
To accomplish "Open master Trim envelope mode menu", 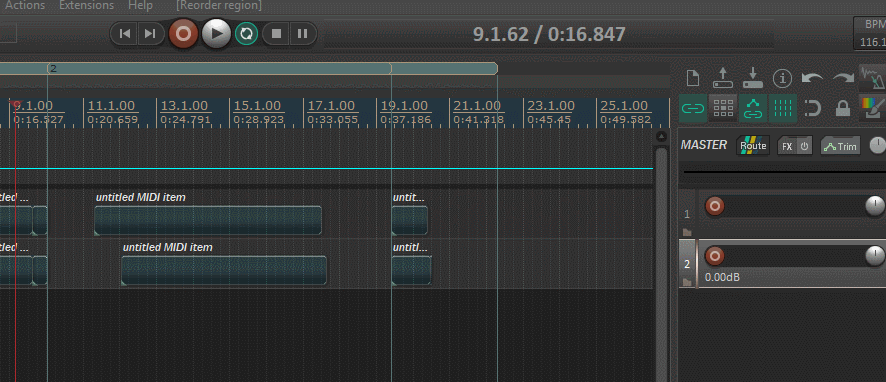I will coord(840,146).
